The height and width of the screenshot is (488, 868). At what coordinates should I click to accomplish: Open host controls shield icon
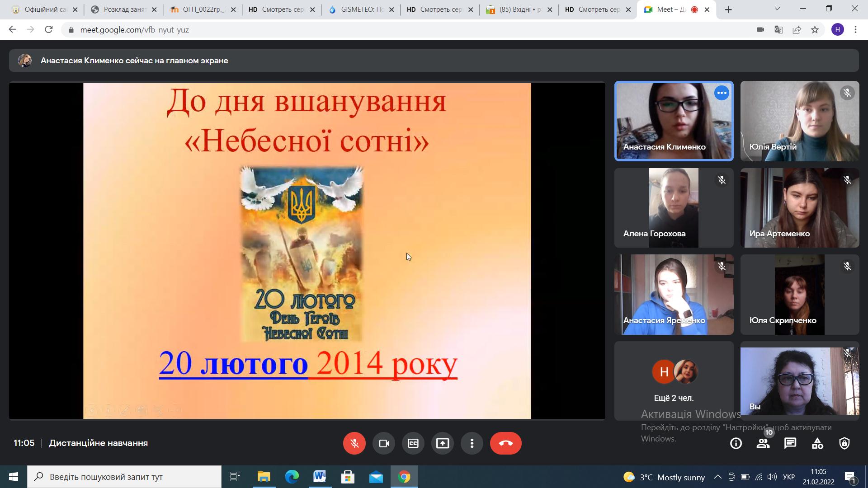pos(844,443)
